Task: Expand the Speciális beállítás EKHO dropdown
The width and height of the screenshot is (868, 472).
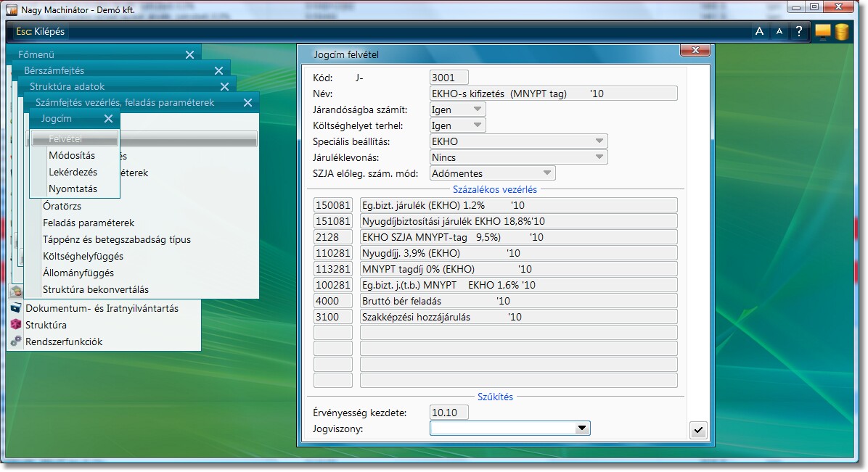Action: 599,141
